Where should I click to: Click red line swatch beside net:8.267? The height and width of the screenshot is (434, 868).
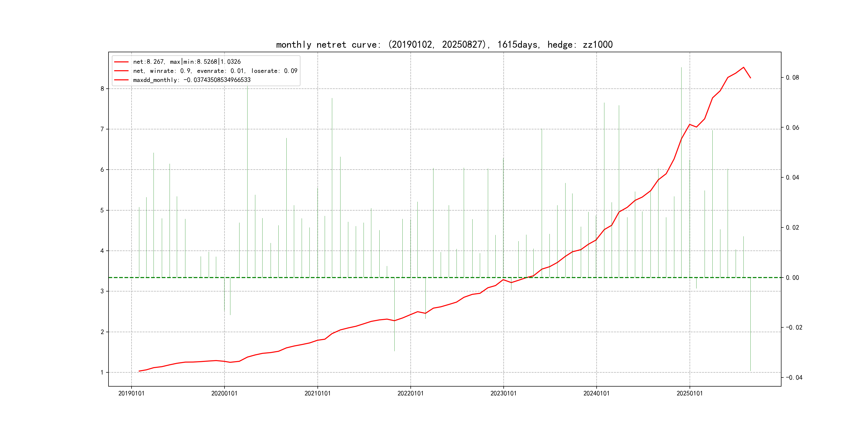click(121, 62)
